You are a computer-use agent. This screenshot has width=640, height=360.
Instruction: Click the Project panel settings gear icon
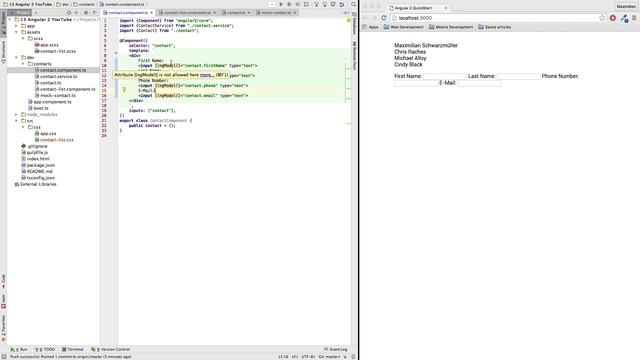click(x=86, y=13)
